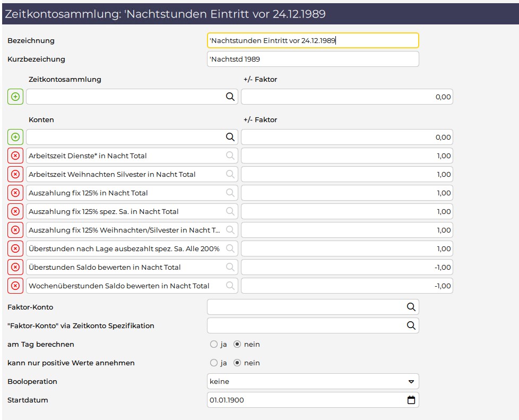Click the Faktor-Konto input field
The image size is (519, 420).
[313, 307]
